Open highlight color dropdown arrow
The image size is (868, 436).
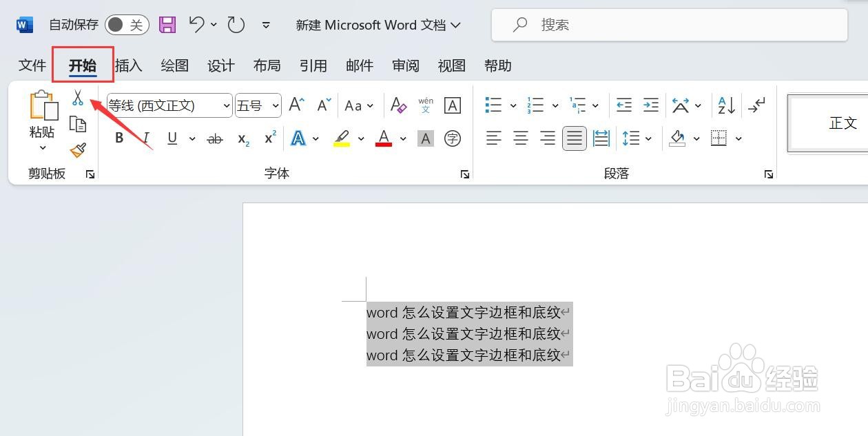(361, 138)
